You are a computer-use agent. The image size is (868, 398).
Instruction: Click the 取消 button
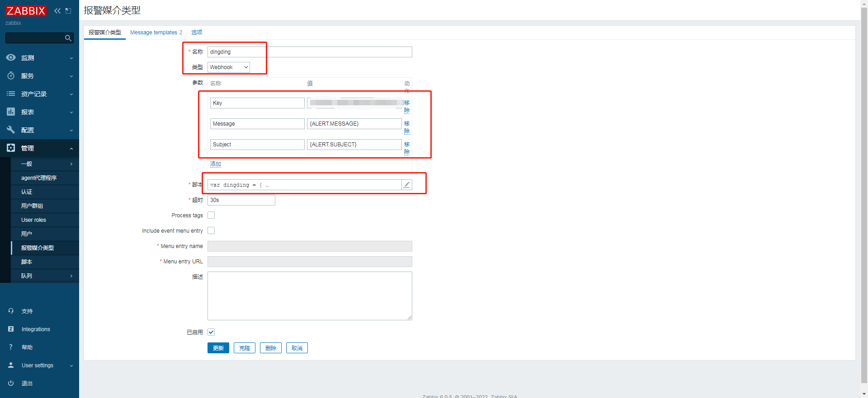[x=297, y=348]
